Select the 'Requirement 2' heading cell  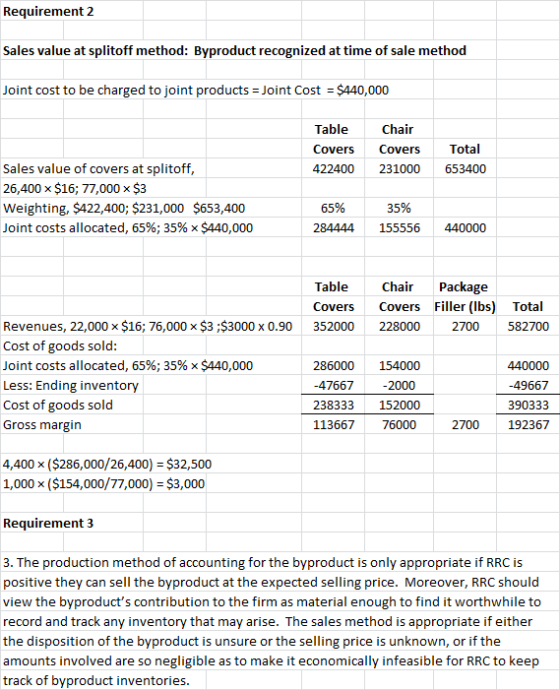pos(48,11)
